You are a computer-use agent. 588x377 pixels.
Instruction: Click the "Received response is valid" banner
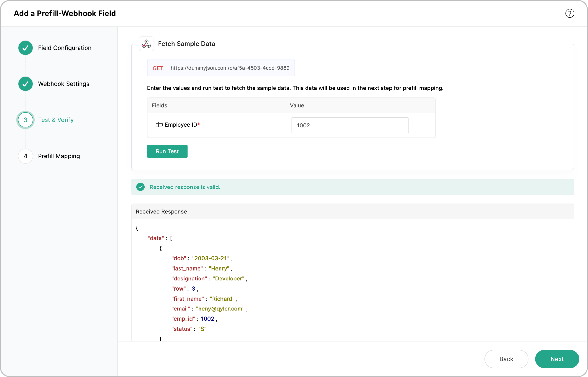[353, 187]
